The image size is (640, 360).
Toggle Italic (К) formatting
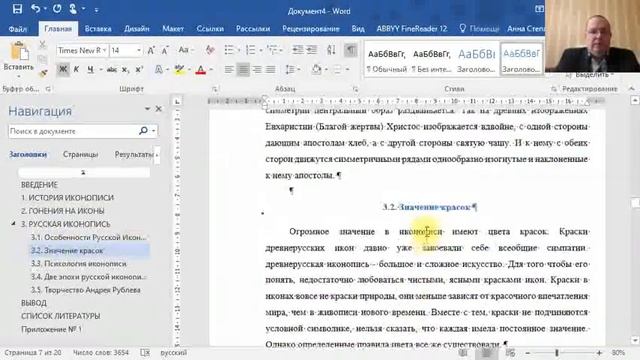click(76, 70)
